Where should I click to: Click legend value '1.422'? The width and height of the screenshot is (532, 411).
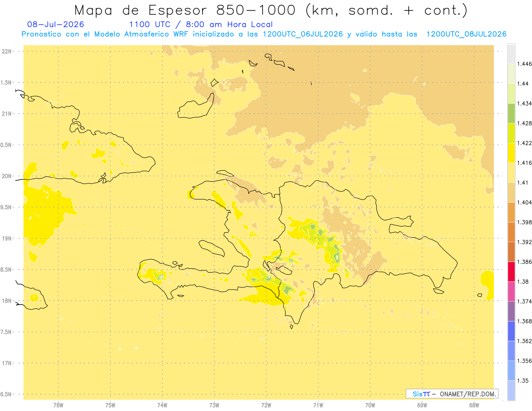click(524, 143)
